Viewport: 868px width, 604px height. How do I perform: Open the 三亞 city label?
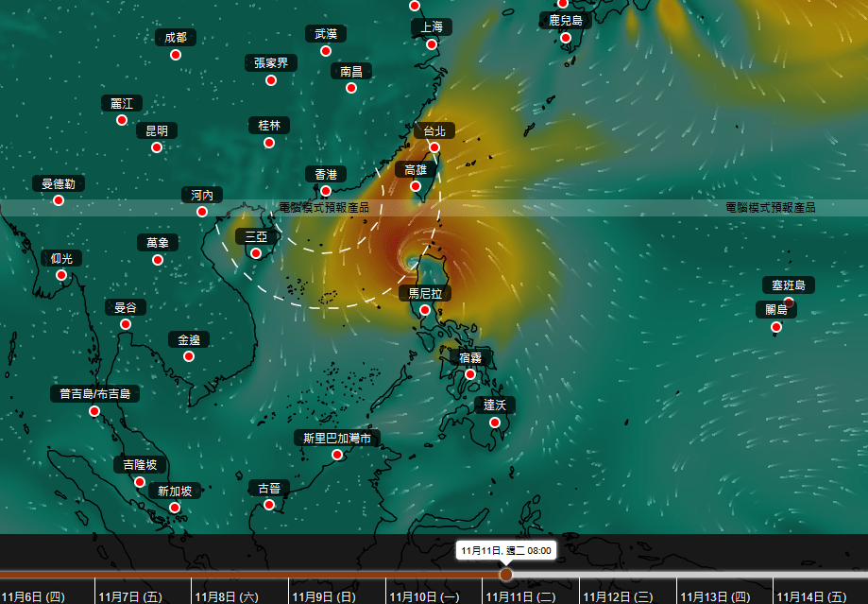(255, 236)
